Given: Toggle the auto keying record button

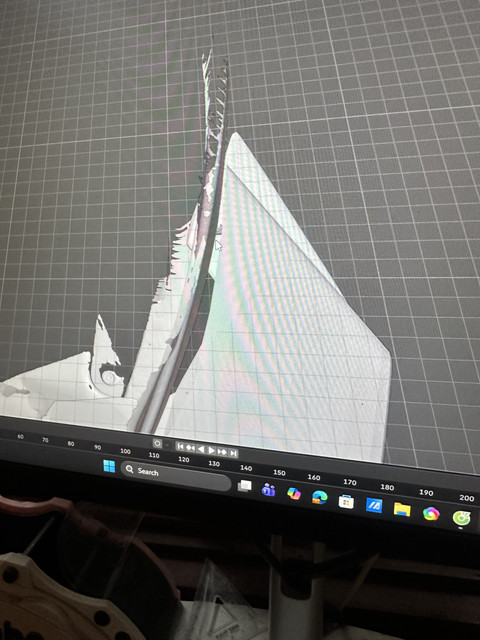Looking at the screenshot, I should [x=158, y=443].
